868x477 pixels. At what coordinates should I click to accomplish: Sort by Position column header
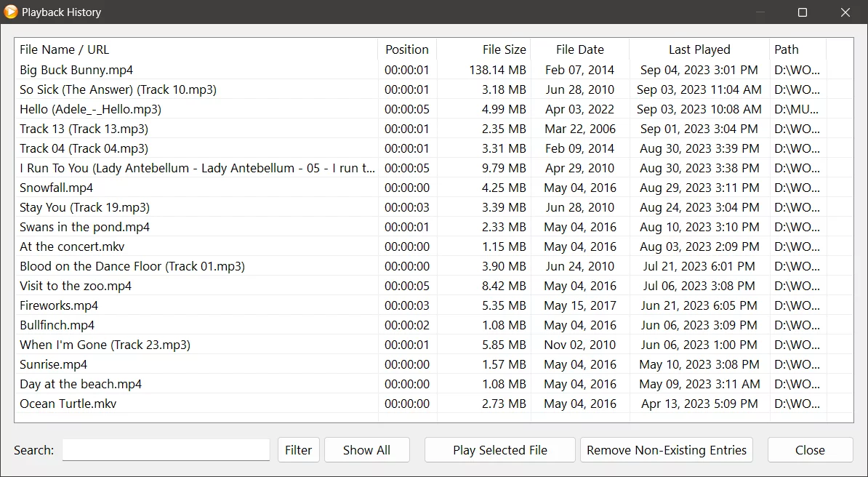click(x=407, y=49)
